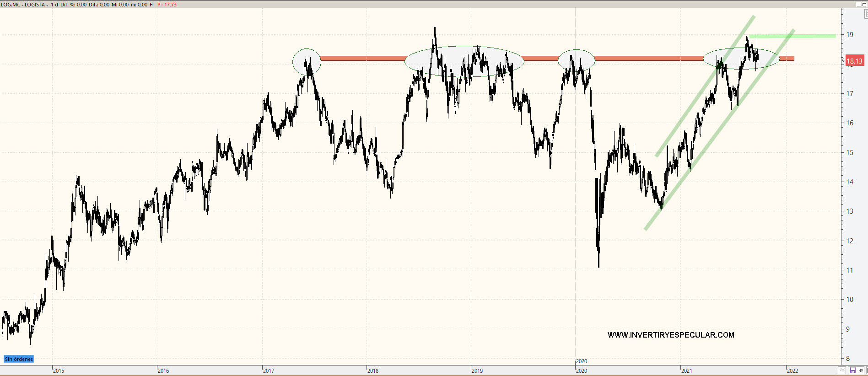Click the 2020 marker on the time axis

[581, 361]
